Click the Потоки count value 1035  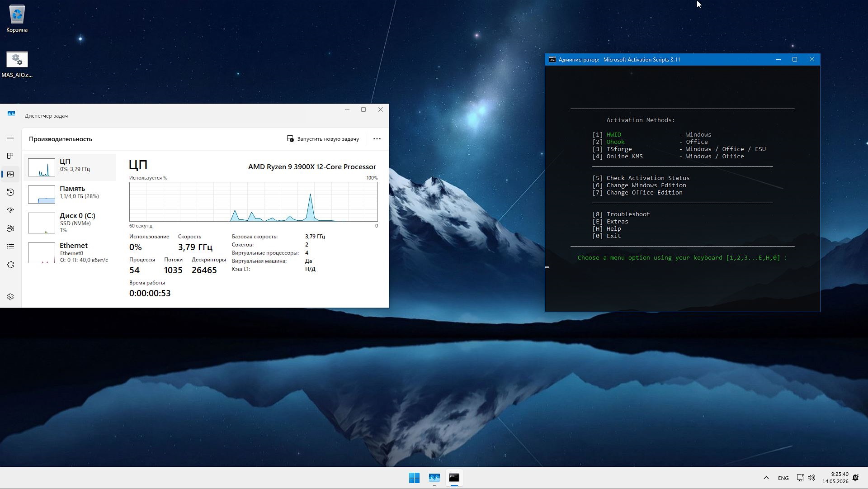[173, 270]
